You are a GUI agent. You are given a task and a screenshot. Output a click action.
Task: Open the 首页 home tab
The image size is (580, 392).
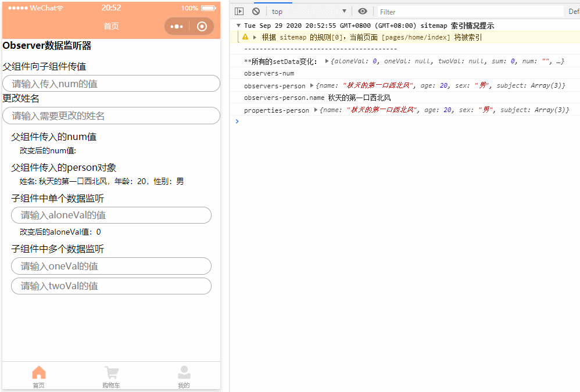click(38, 376)
